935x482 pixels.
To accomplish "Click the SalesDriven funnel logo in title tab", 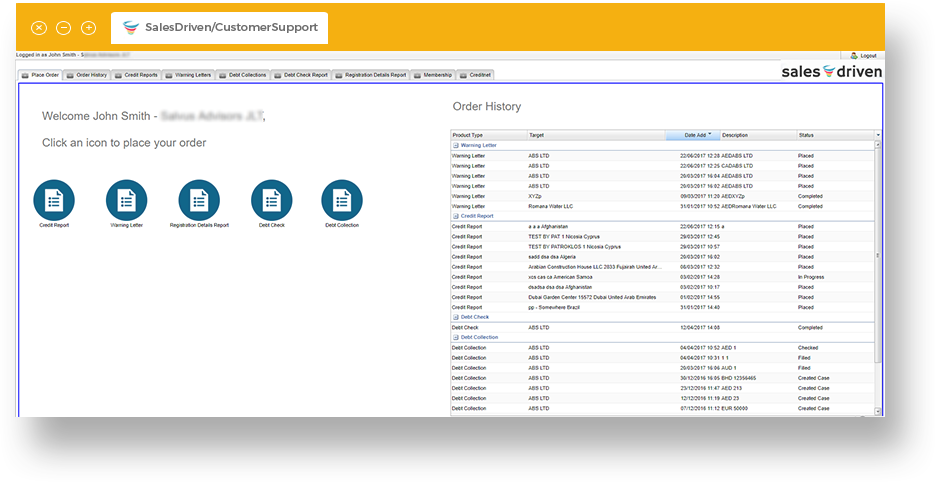I will click(131, 27).
